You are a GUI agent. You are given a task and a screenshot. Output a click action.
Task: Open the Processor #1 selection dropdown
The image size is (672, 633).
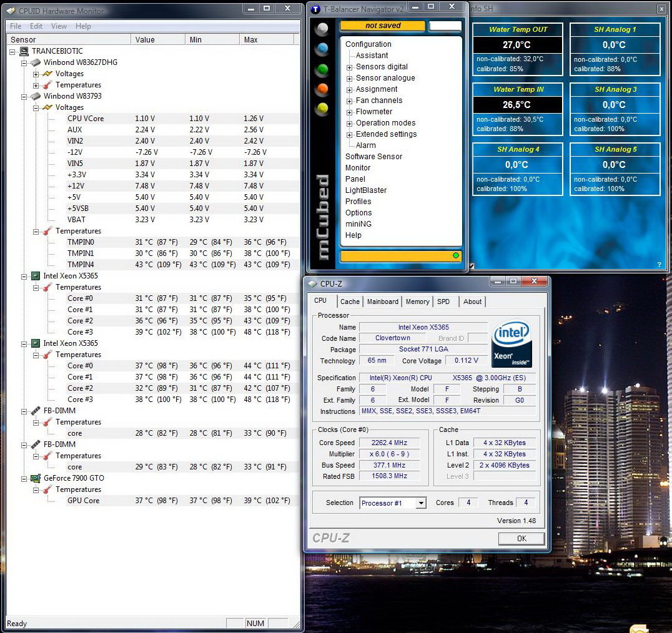421,503
